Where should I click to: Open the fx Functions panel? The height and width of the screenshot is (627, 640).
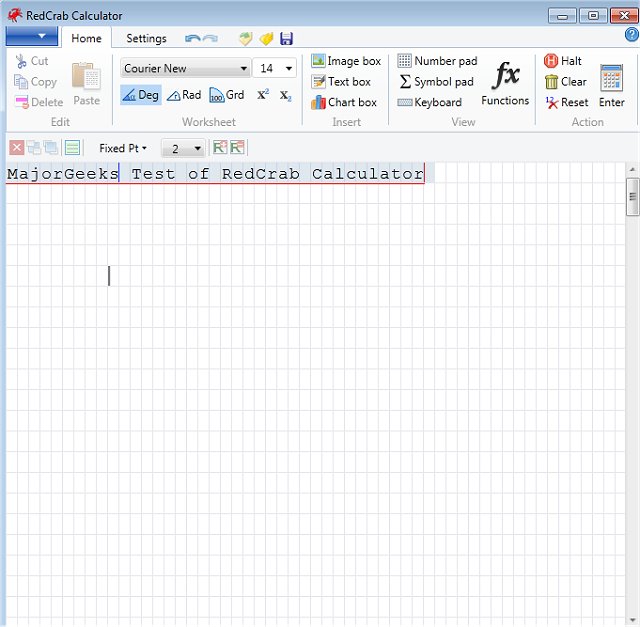pyautogui.click(x=505, y=84)
